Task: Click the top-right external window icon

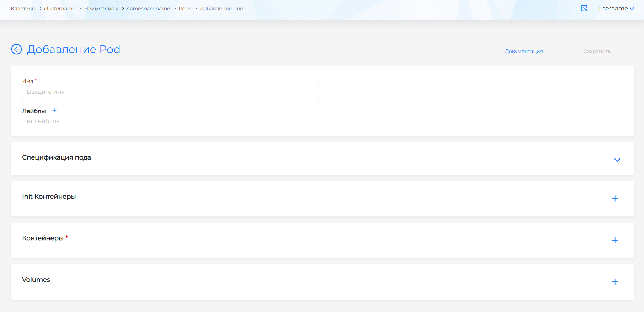Action: pos(584,9)
